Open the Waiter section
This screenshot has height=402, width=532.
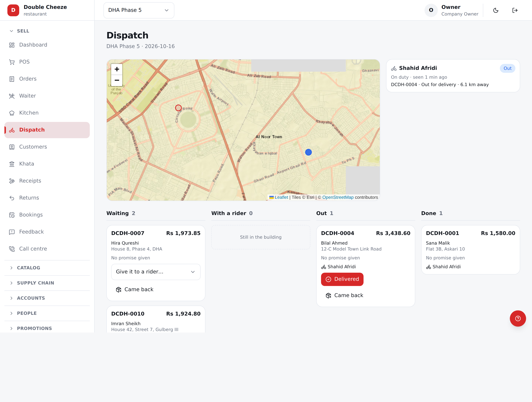47,96
